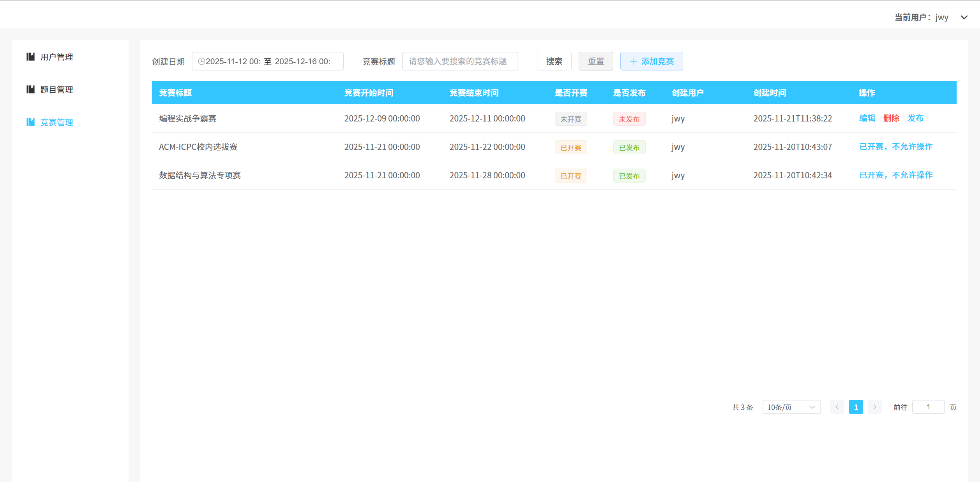Click the contest title search input
The width and height of the screenshot is (980, 482).
point(460,61)
